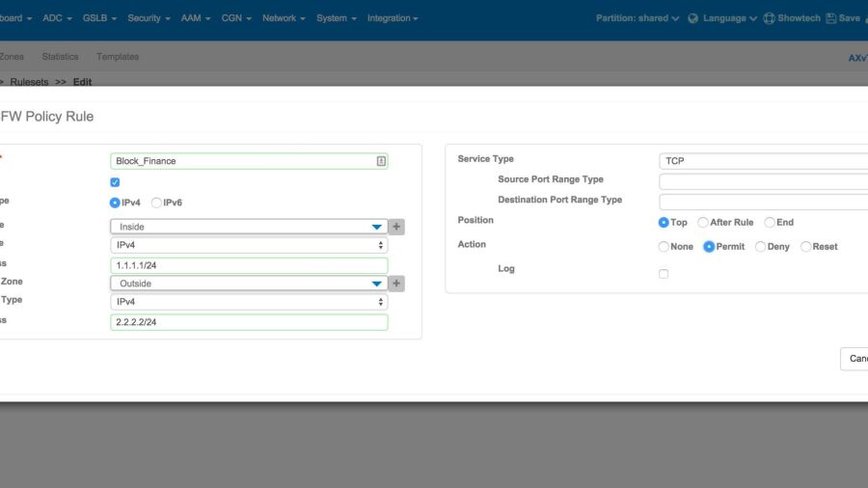The height and width of the screenshot is (488, 868).
Task: Choose End position radio button
Action: pyautogui.click(x=770, y=223)
